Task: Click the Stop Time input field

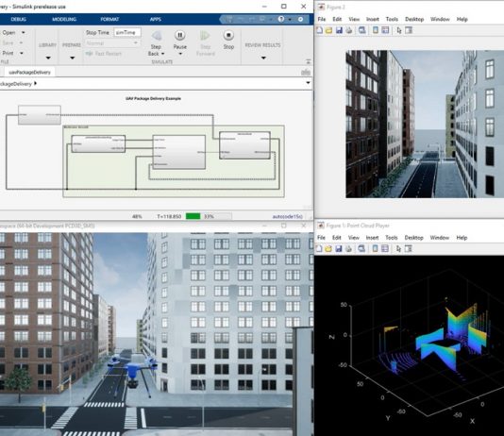Action: tap(127, 32)
